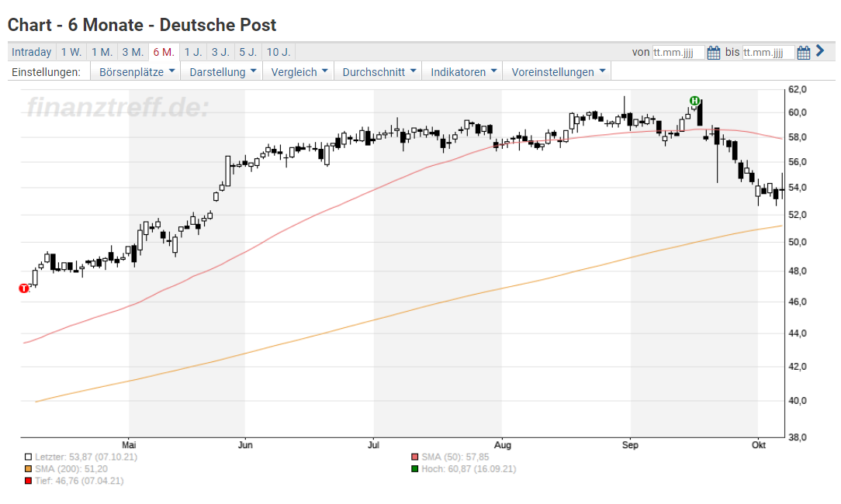
Task: Click the 56,0 y-axis price label
Action: point(798,162)
